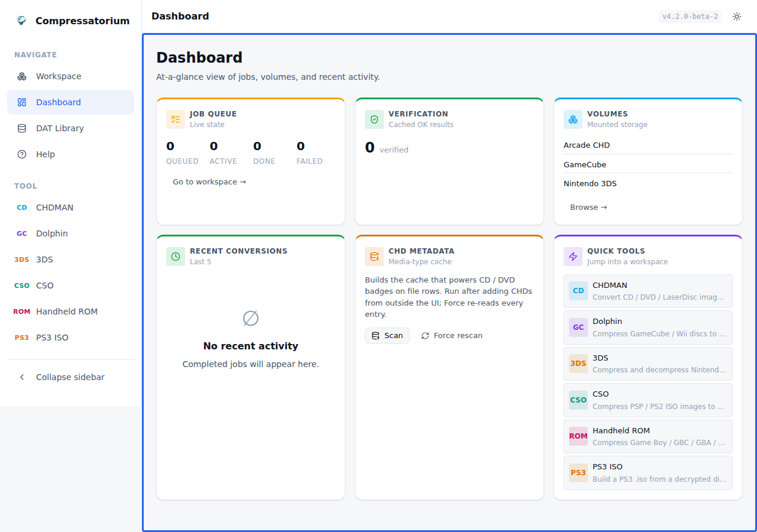Select the Nintendo 3DS volume

[x=648, y=184]
